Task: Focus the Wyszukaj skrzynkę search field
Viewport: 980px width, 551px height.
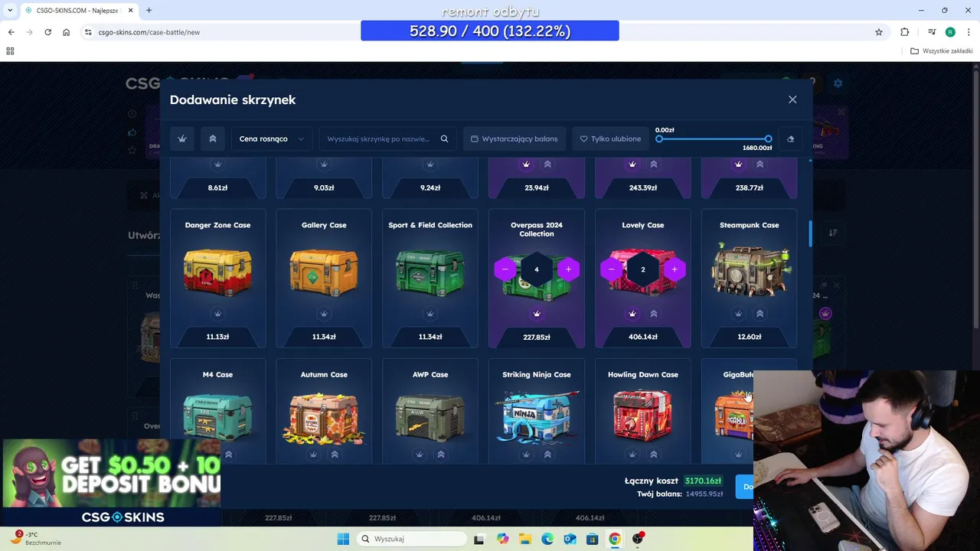Action: [x=378, y=139]
